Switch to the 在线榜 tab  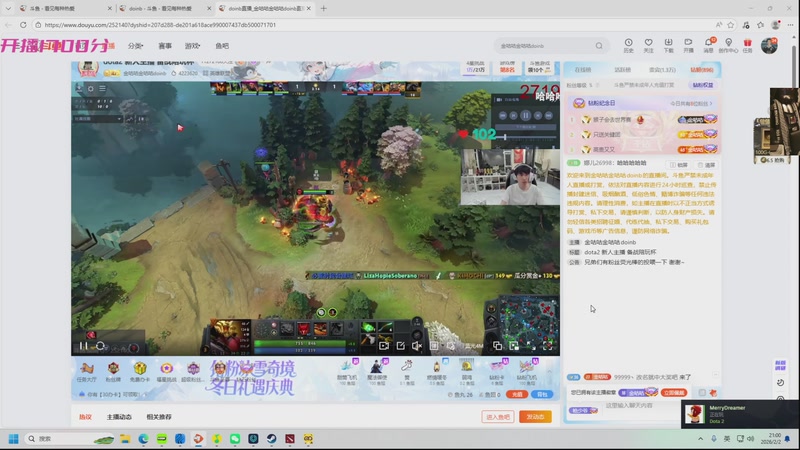point(583,70)
